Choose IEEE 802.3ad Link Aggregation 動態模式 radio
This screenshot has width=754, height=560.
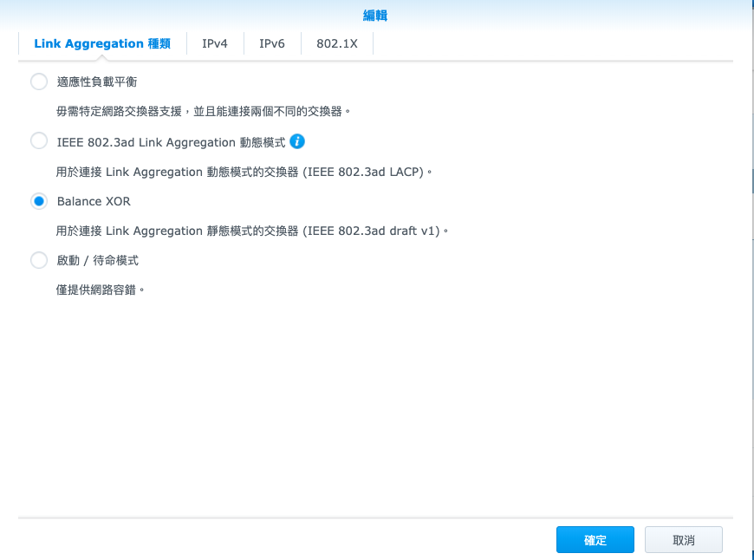pos(39,141)
